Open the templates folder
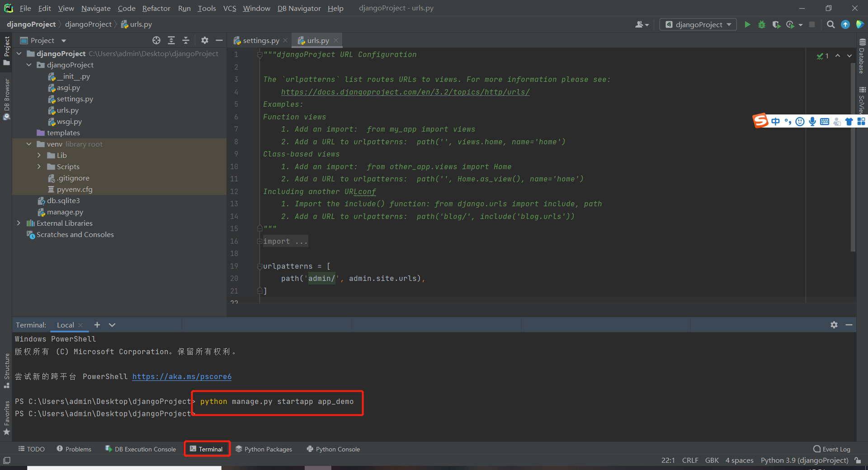868x470 pixels. (x=63, y=133)
